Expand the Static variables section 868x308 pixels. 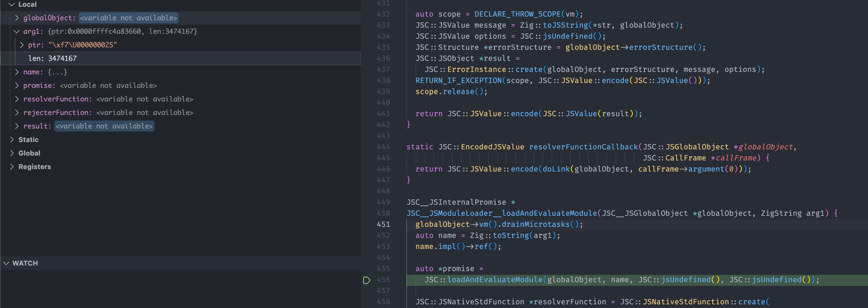[x=12, y=139]
